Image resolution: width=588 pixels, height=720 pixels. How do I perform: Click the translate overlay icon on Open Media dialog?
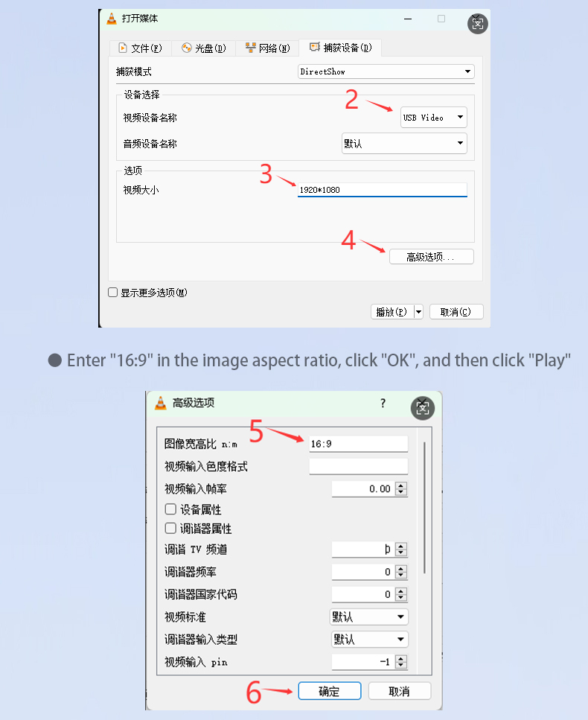(x=477, y=23)
